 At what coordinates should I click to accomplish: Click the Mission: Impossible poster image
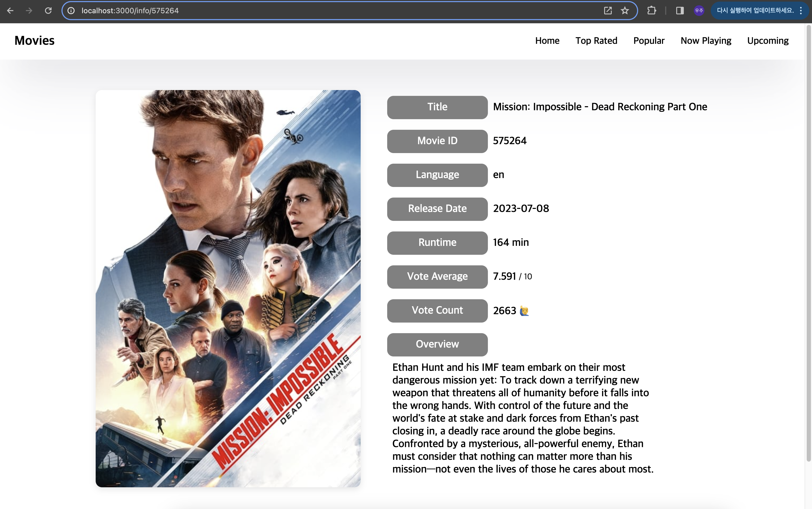228,288
